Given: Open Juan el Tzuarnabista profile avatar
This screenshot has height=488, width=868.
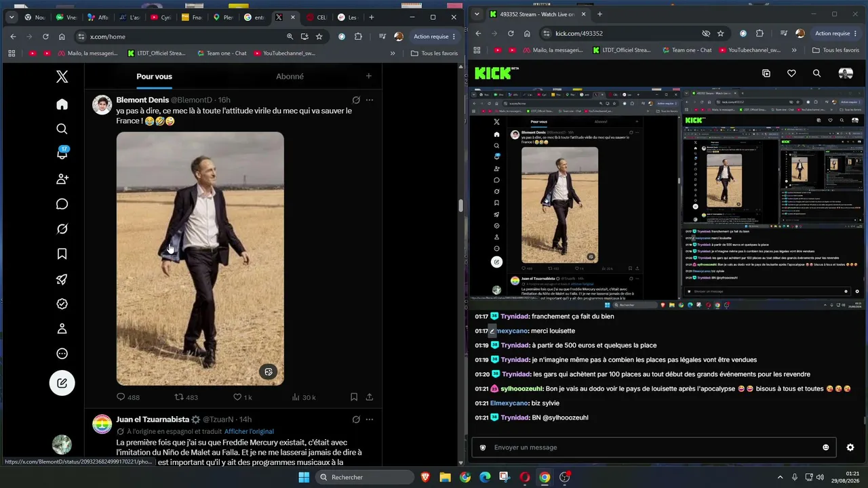Looking at the screenshot, I should tap(102, 424).
